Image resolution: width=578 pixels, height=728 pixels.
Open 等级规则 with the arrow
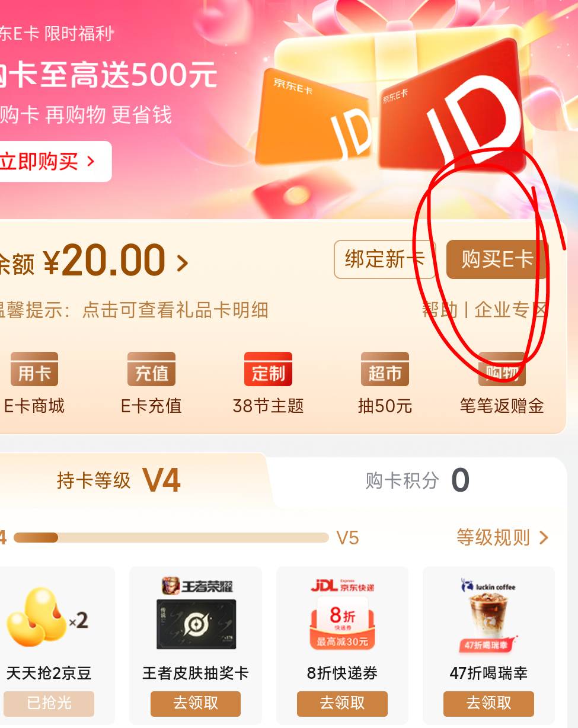pos(502,537)
